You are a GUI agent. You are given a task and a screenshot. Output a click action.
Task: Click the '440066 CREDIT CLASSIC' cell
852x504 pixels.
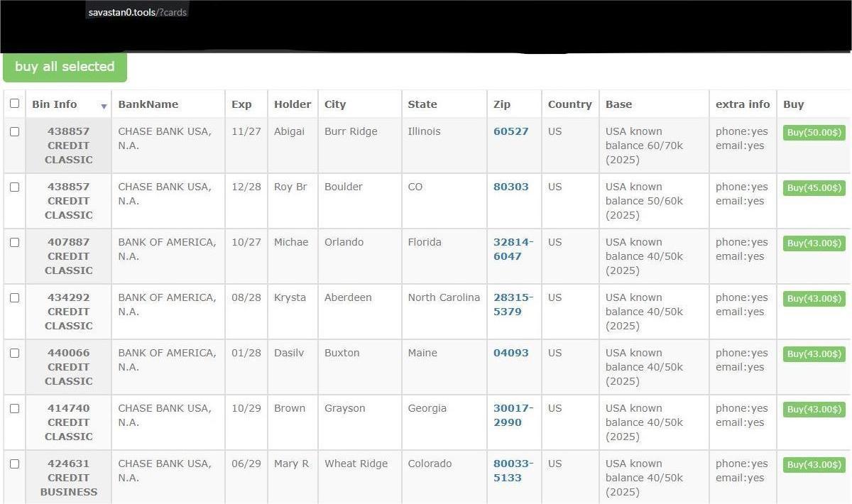[x=69, y=367]
